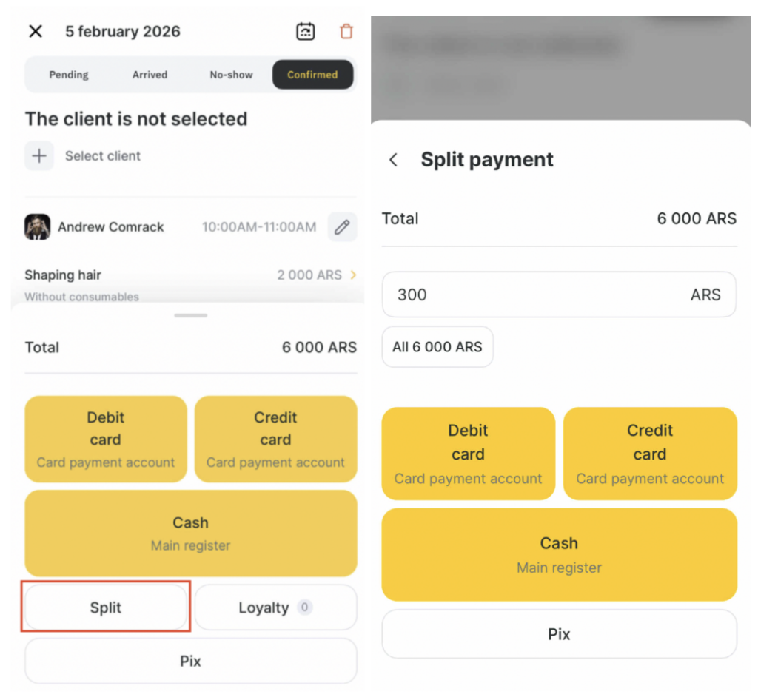Close the appointment with the X icon
Screen dimensions: 758x700
(36, 31)
